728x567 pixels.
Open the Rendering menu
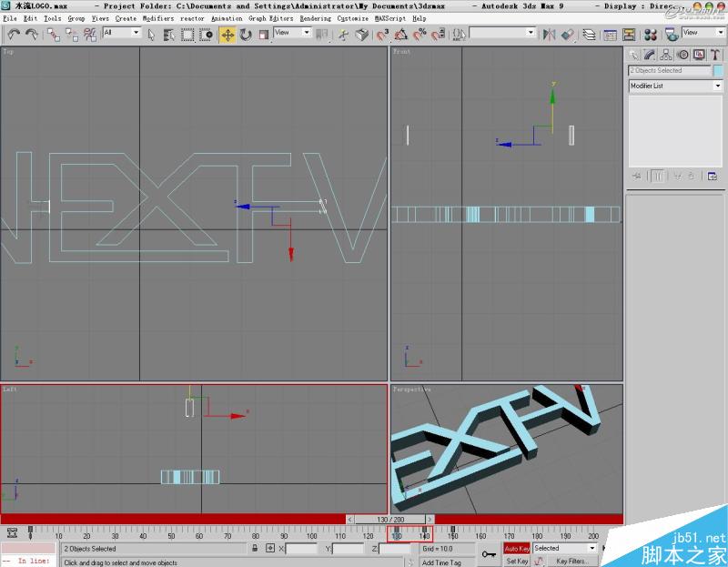[314, 18]
